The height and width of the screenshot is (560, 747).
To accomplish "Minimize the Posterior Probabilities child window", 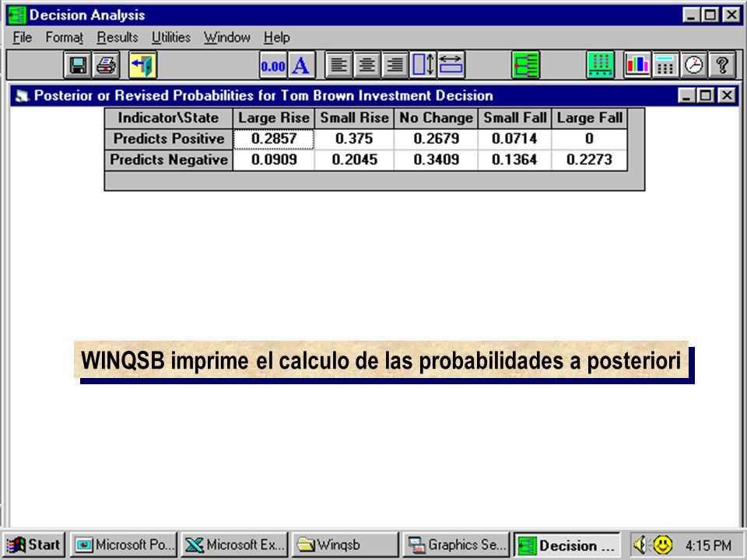I will [x=686, y=96].
